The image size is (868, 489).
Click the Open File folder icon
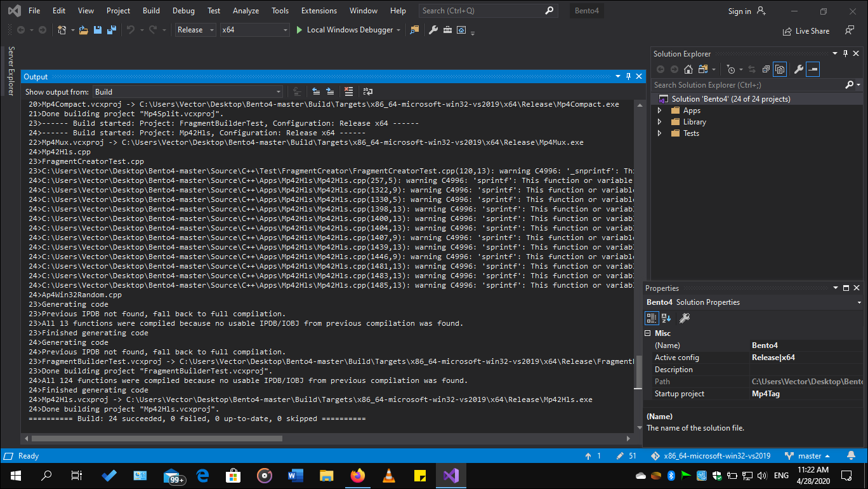[x=83, y=30]
